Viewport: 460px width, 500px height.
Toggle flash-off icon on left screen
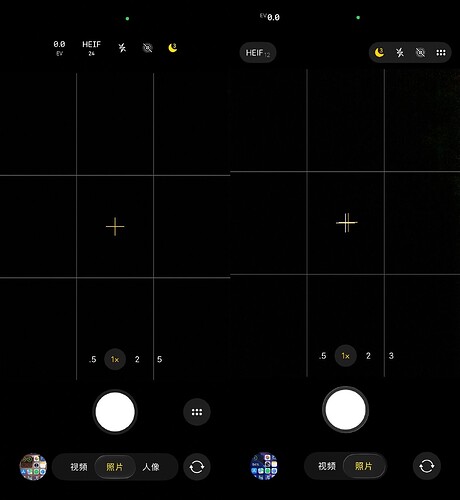[122, 48]
